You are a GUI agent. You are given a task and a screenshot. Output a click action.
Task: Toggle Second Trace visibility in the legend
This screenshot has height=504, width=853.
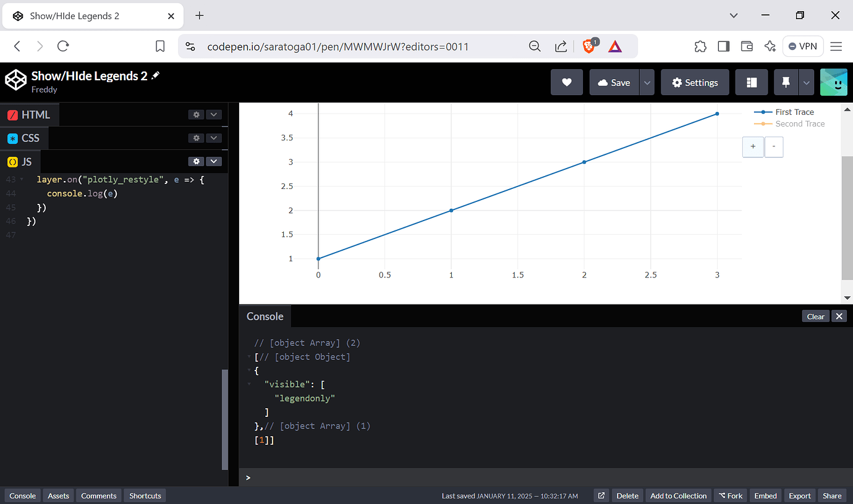tap(799, 124)
